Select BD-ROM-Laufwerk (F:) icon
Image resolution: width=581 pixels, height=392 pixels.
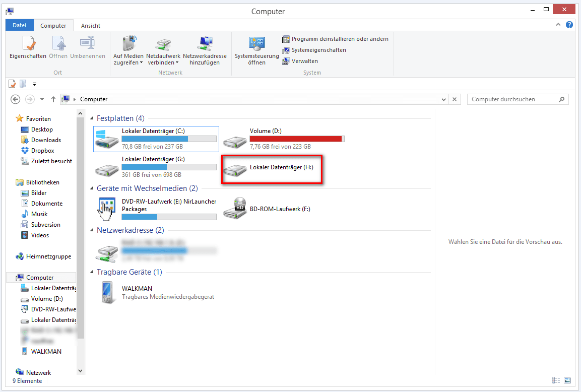[x=235, y=209]
